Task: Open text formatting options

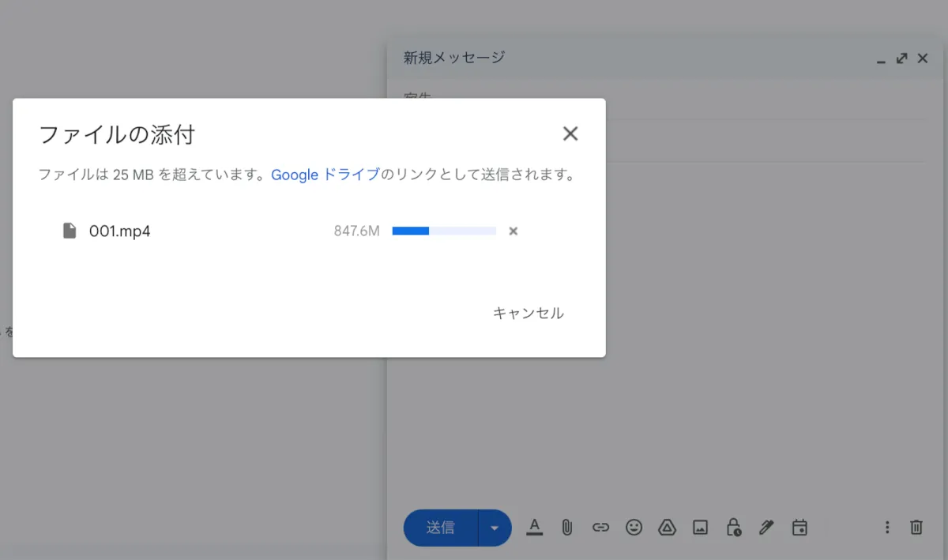Action: pos(535,527)
